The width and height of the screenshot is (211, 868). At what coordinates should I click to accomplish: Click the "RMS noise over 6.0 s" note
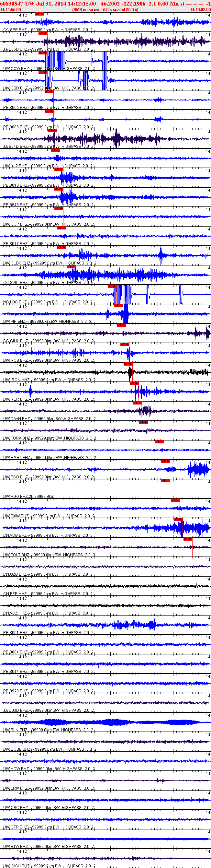tap(105, 10)
